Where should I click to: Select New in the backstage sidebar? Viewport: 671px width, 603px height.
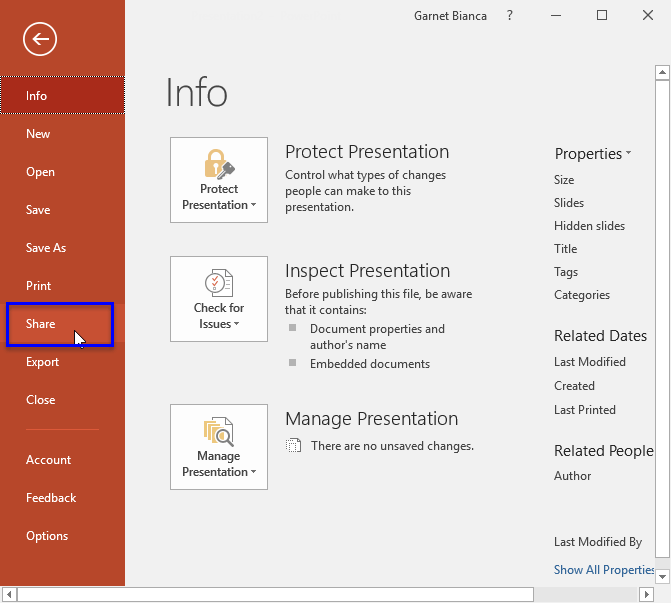click(x=38, y=134)
